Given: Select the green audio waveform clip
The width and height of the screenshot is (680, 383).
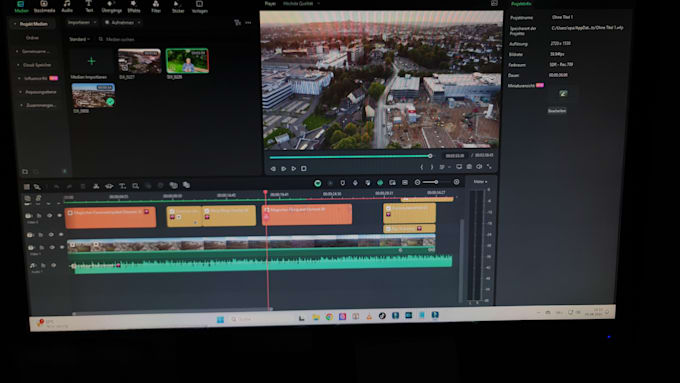Looking at the screenshot, I should click(263, 264).
